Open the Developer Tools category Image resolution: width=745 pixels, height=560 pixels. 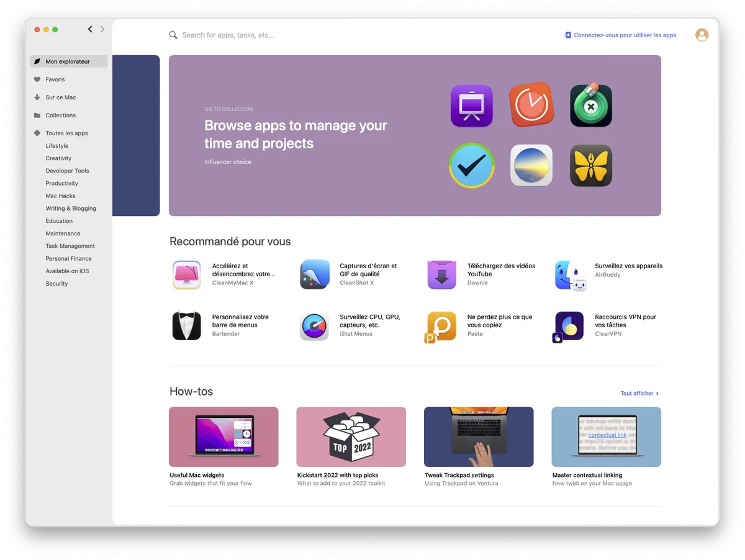click(67, 171)
